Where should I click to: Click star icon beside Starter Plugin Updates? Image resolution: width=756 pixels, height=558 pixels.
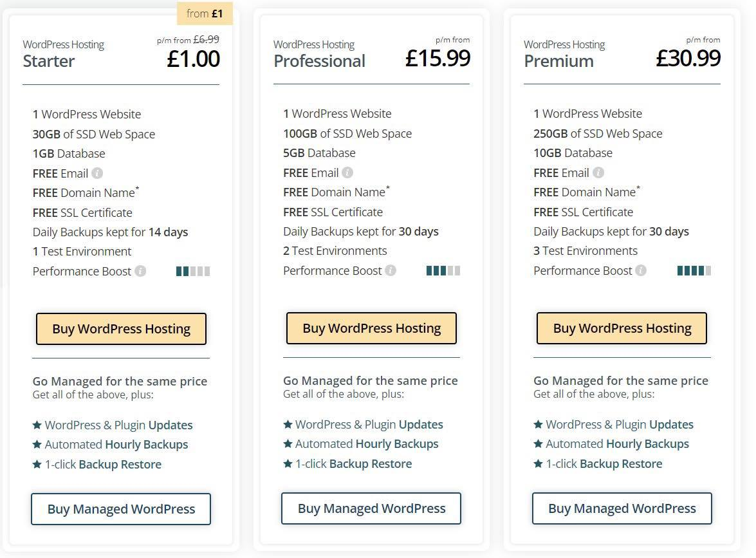(x=37, y=425)
